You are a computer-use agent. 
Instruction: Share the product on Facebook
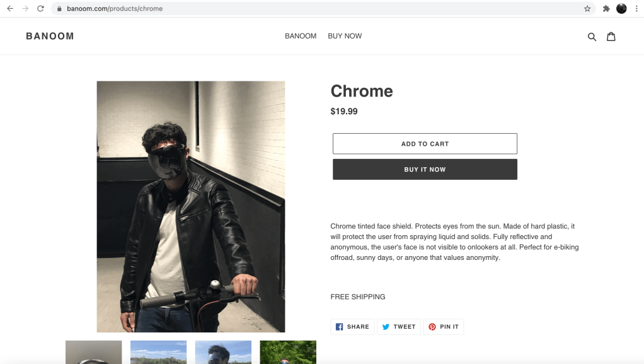point(352,327)
